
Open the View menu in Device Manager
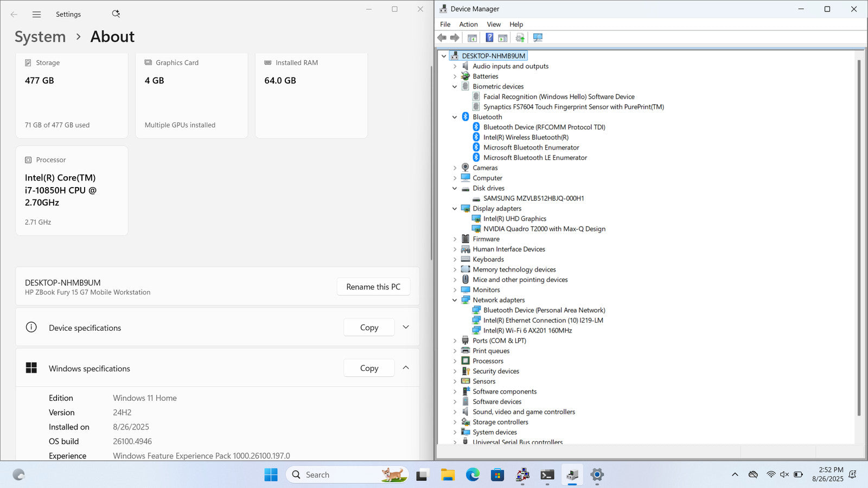coord(494,24)
